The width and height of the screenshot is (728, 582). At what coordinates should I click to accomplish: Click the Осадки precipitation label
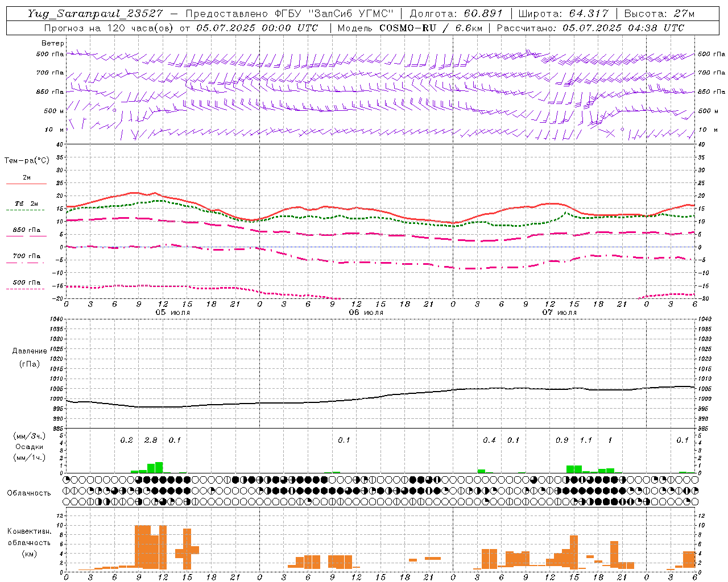29,447
